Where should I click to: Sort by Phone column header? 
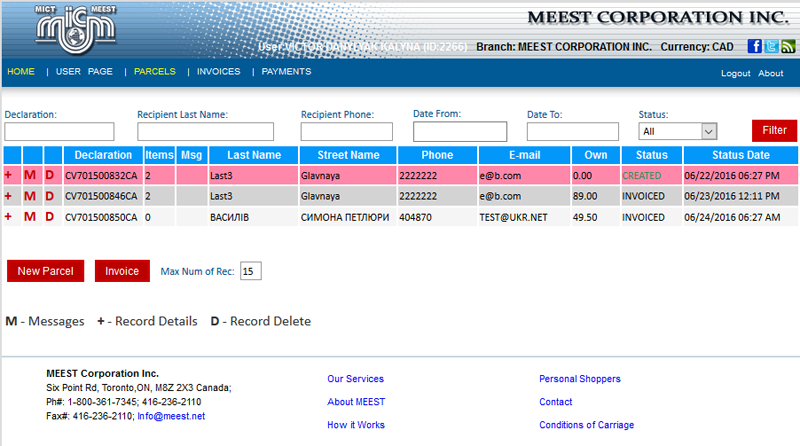point(437,155)
